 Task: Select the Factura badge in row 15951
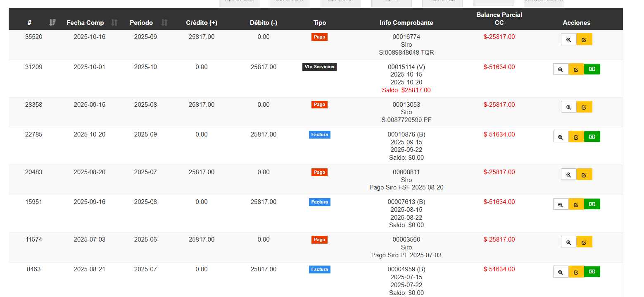[319, 202]
